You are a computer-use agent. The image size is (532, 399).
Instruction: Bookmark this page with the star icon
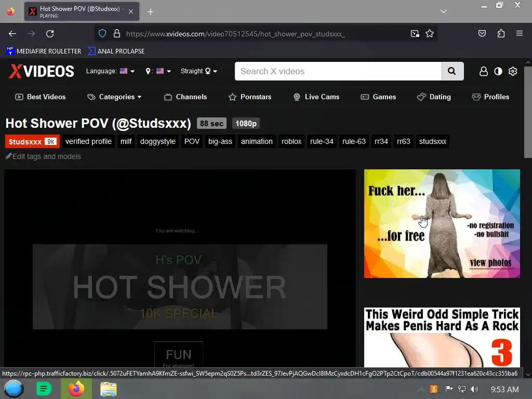pyautogui.click(x=430, y=33)
